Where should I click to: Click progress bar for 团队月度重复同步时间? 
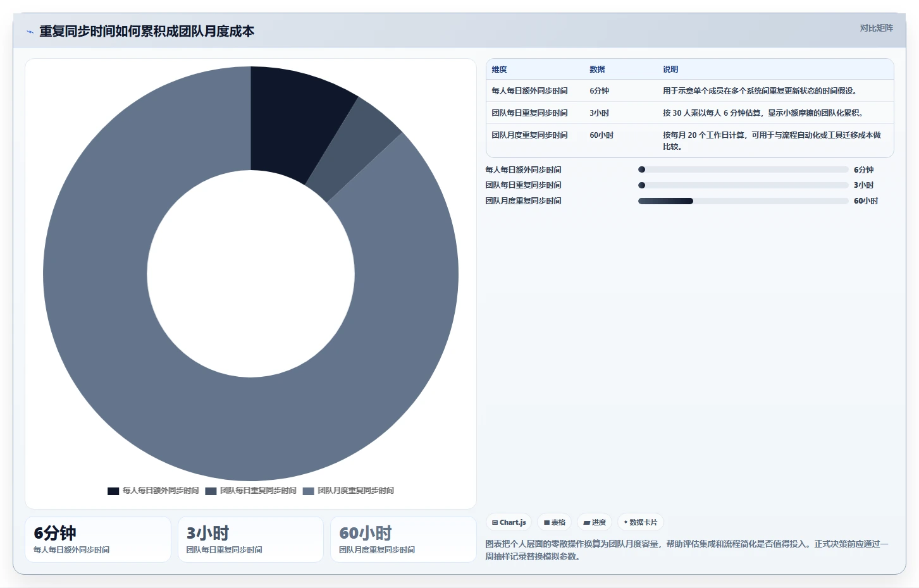pos(743,201)
